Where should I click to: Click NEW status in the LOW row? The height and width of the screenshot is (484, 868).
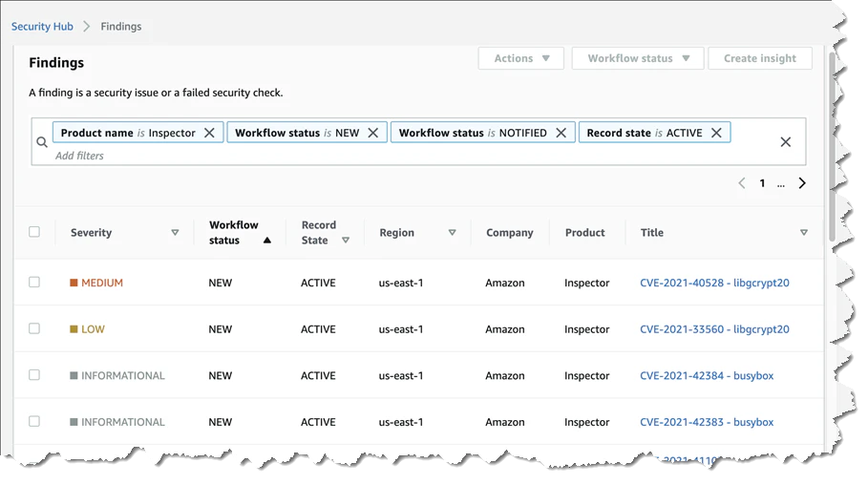pyautogui.click(x=221, y=329)
